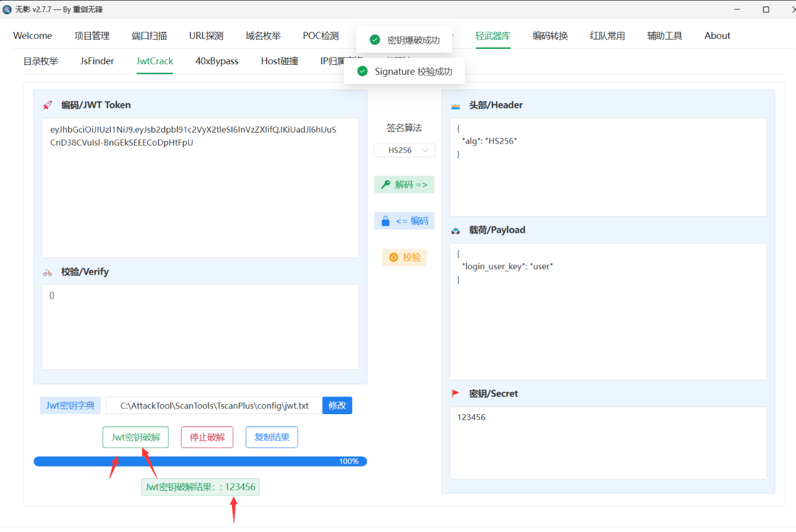Click the key icon on 解码 button

point(386,185)
